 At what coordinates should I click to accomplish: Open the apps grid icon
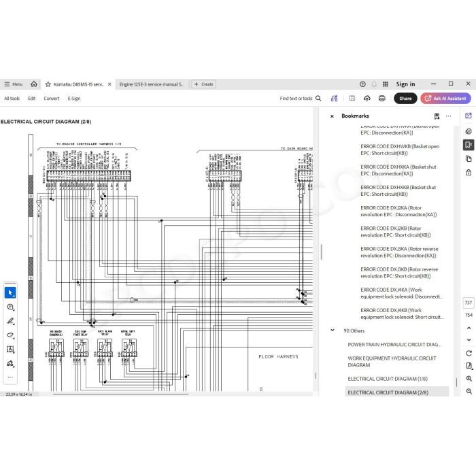(386, 84)
